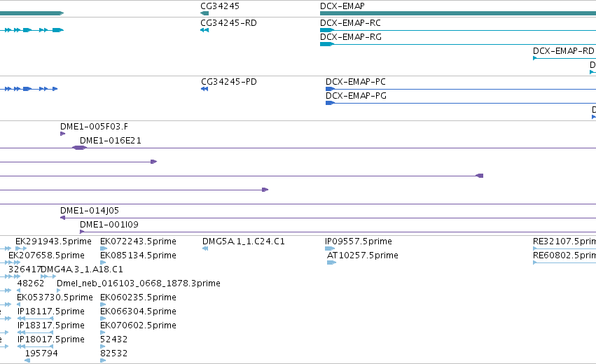
Task: Select EST IP18017.5prime
Action: (x=51, y=339)
